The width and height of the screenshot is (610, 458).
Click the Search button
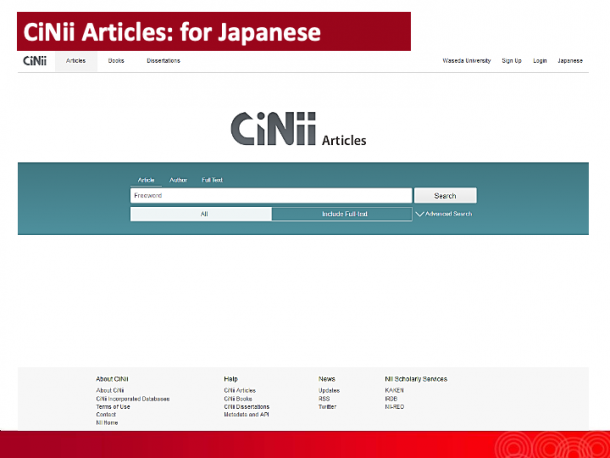point(445,196)
